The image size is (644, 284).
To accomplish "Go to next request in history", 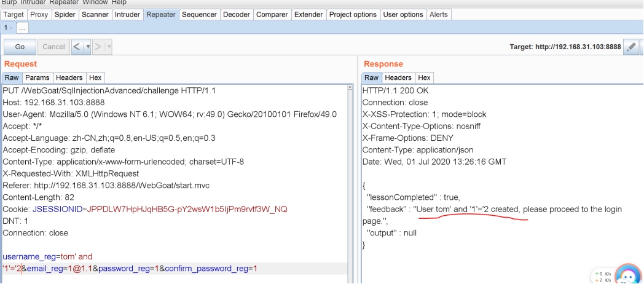I will (x=98, y=47).
